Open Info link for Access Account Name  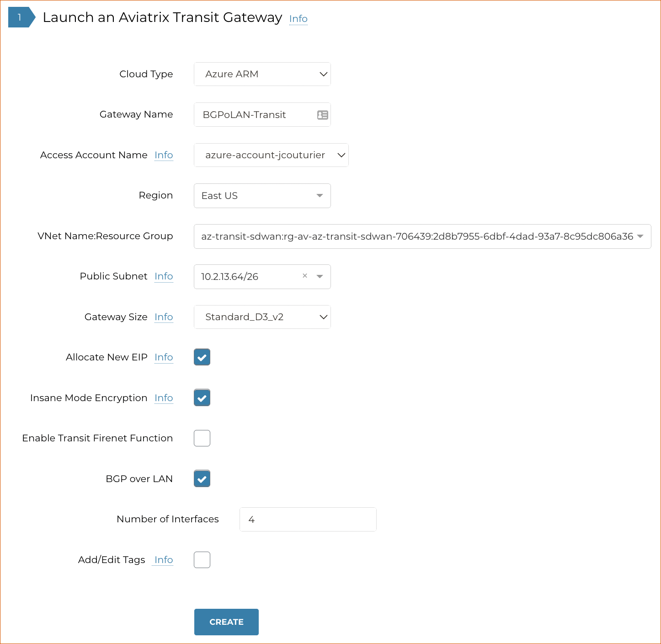pyautogui.click(x=164, y=155)
